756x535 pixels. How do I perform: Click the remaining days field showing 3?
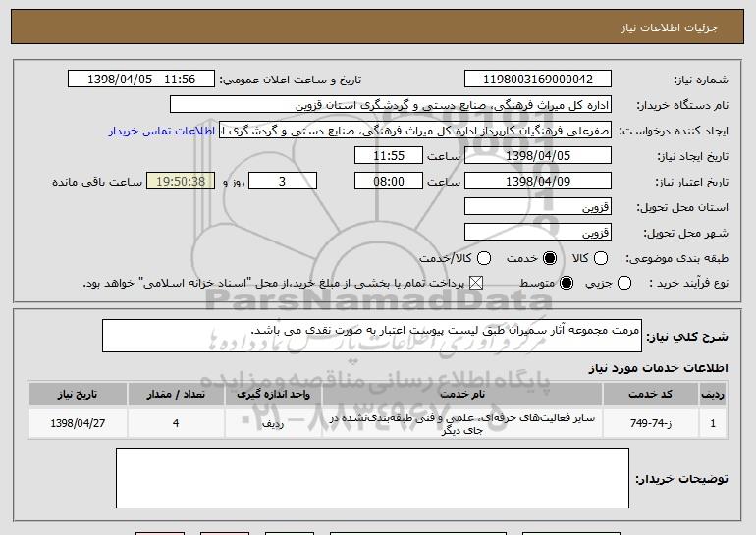[283, 182]
